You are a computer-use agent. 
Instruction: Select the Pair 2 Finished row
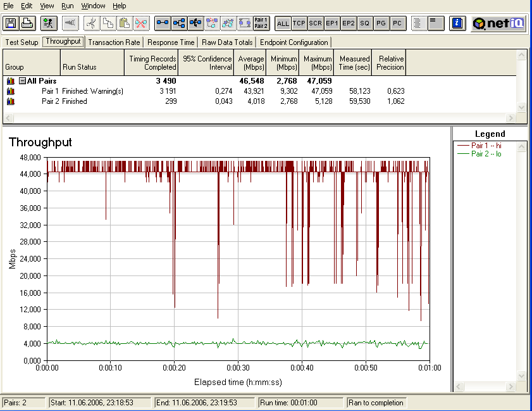pyautogui.click(x=74, y=101)
